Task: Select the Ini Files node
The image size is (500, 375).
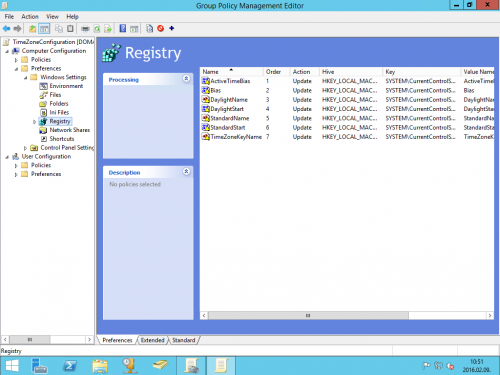Action: click(59, 112)
